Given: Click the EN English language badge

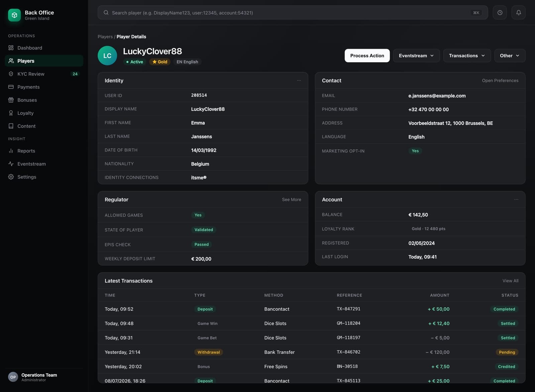Looking at the screenshot, I should coord(187,62).
